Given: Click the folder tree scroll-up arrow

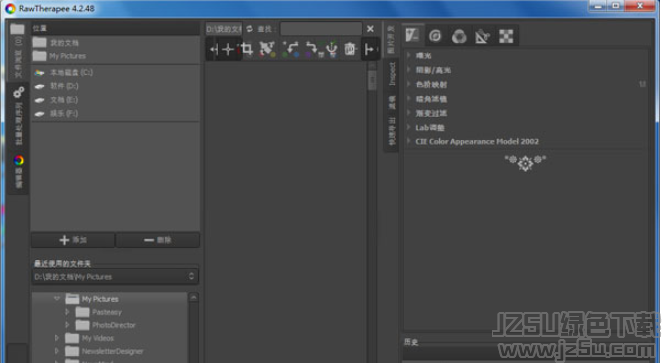Looking at the screenshot, I should point(193,298).
